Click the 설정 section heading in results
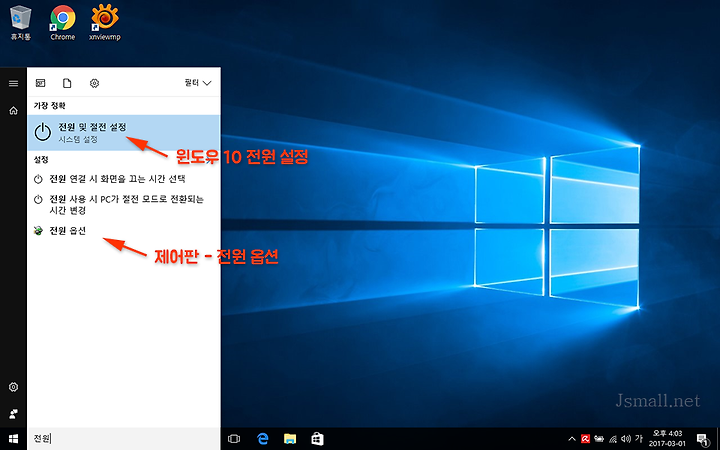The width and height of the screenshot is (720, 450). pos(41,160)
